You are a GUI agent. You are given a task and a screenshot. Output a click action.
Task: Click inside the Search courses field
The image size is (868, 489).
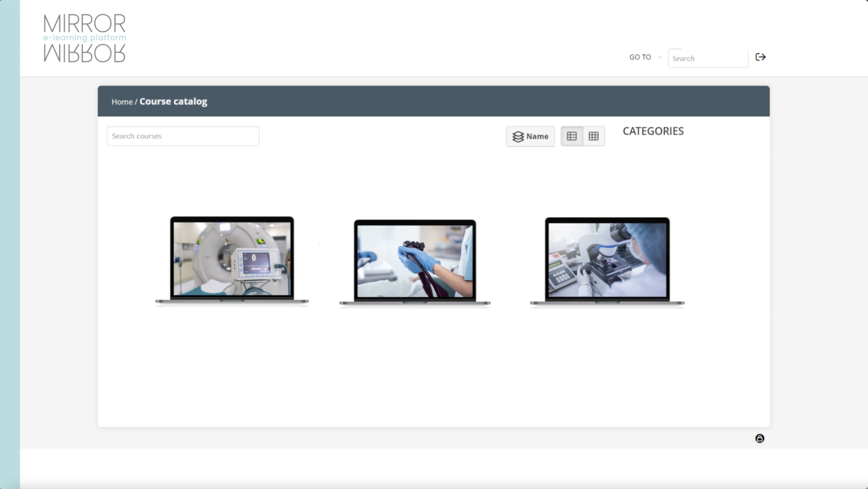click(183, 136)
